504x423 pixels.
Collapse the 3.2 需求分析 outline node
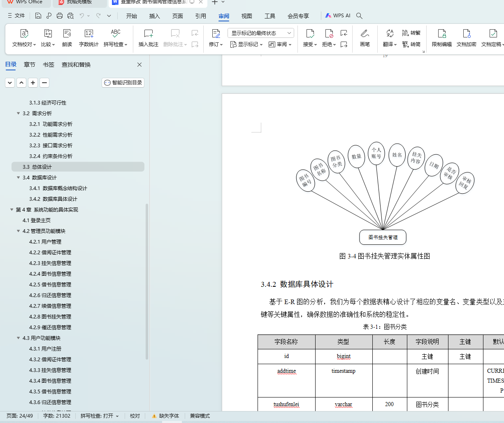click(18, 113)
